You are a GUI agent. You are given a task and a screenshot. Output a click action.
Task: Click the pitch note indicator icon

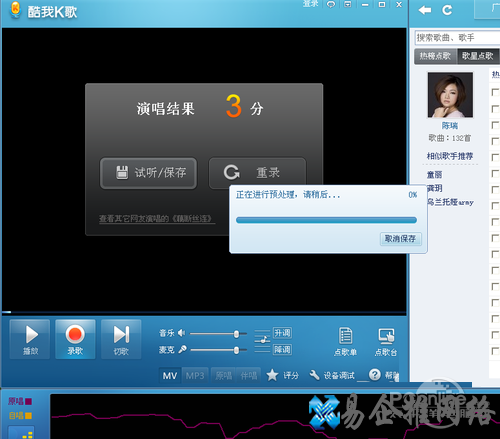point(262,340)
